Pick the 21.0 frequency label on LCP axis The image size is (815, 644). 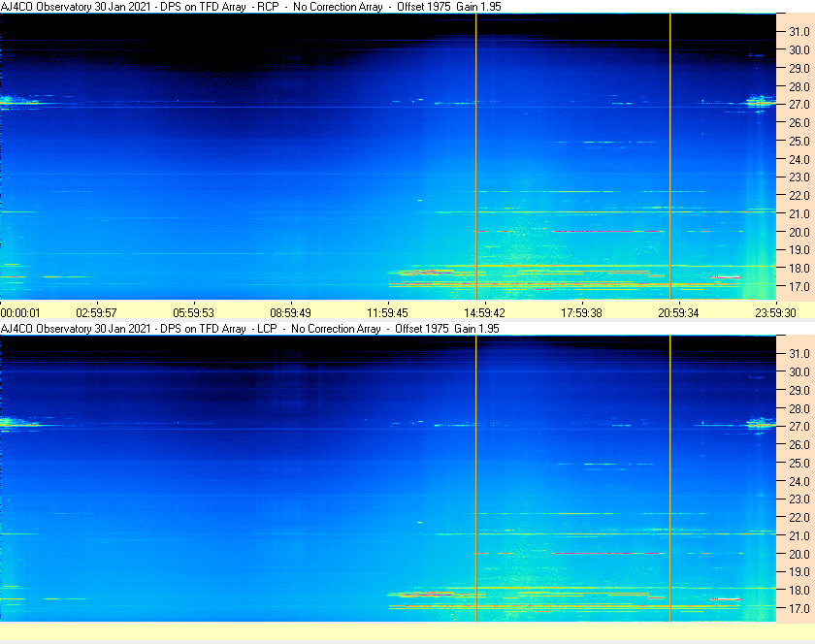coord(799,535)
